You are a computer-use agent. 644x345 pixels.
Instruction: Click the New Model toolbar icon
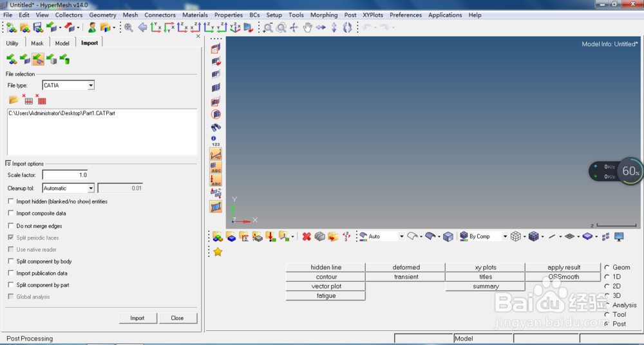click(x=12, y=28)
